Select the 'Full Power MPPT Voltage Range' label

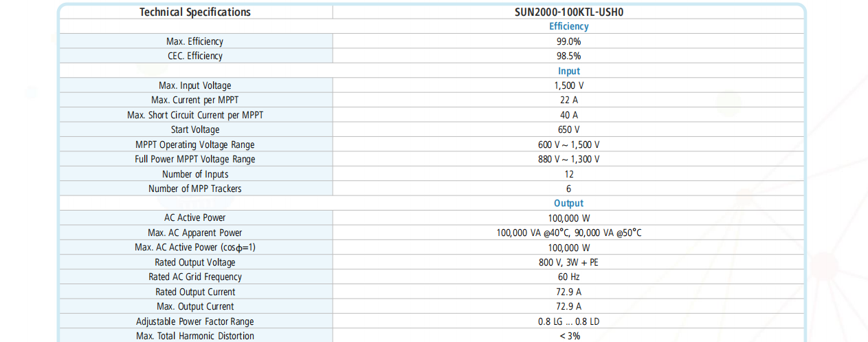tap(195, 159)
